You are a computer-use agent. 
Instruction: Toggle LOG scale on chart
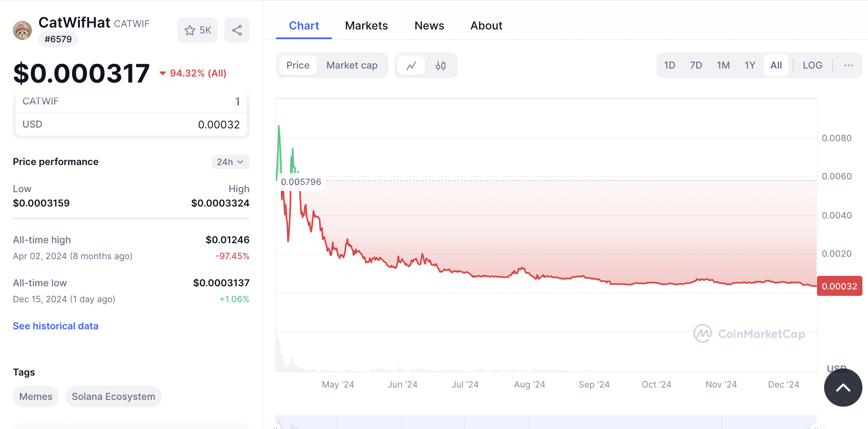(813, 65)
